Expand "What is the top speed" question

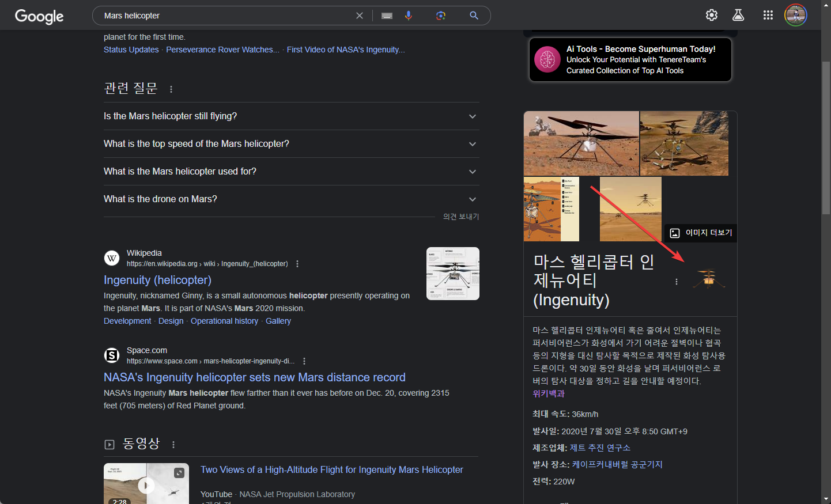tap(292, 144)
